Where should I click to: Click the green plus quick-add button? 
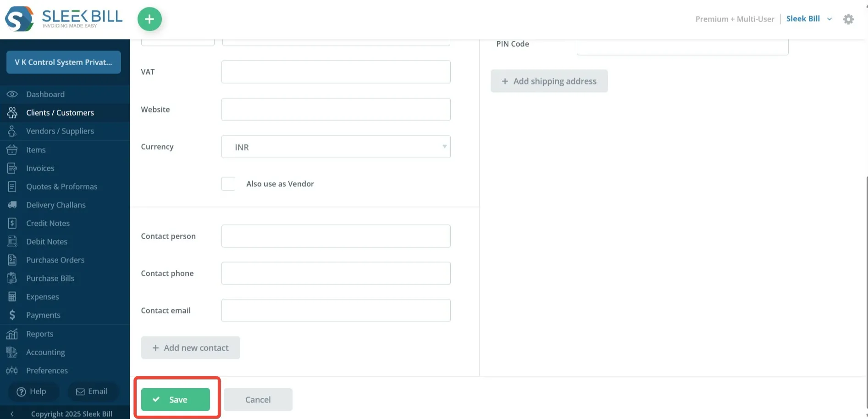(x=149, y=19)
